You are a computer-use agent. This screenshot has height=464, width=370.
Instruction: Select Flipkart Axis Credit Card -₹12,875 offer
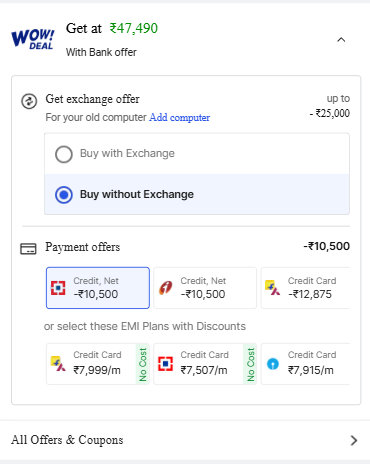coord(306,288)
